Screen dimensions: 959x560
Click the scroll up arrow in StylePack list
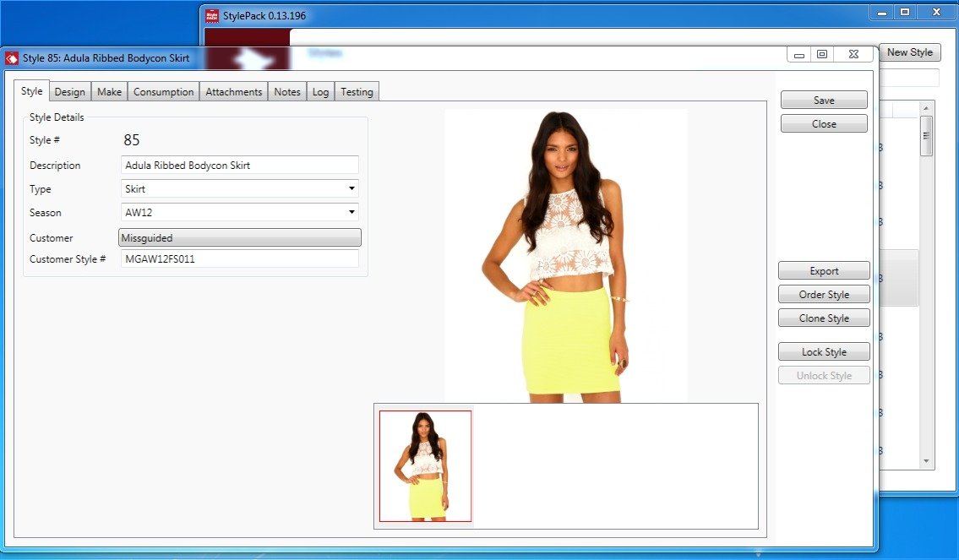926,108
